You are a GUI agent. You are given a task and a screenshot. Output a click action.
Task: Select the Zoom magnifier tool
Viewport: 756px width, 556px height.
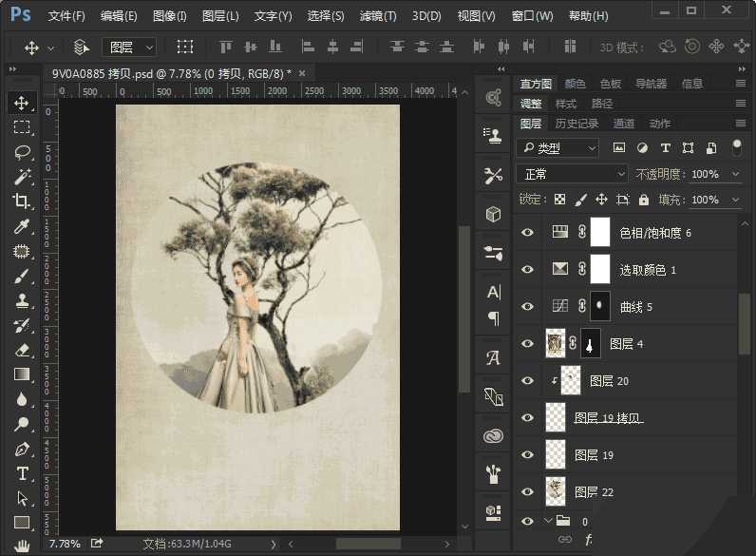pos(21,424)
